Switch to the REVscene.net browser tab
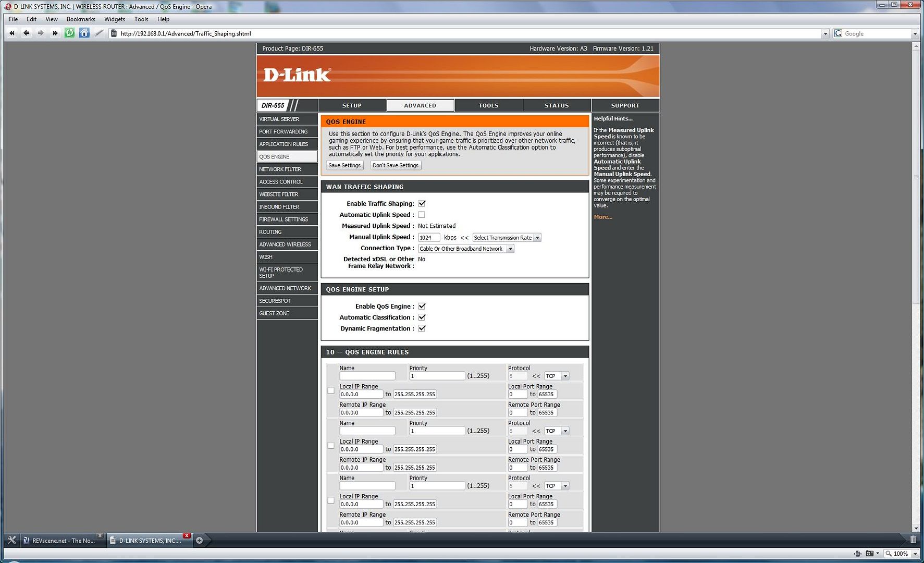Image resolution: width=924 pixels, height=563 pixels. pyautogui.click(x=63, y=541)
